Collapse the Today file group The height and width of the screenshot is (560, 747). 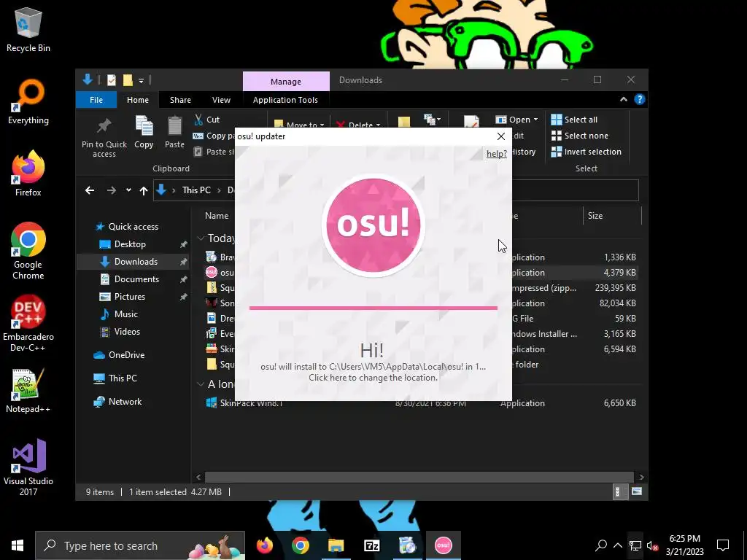201,238
